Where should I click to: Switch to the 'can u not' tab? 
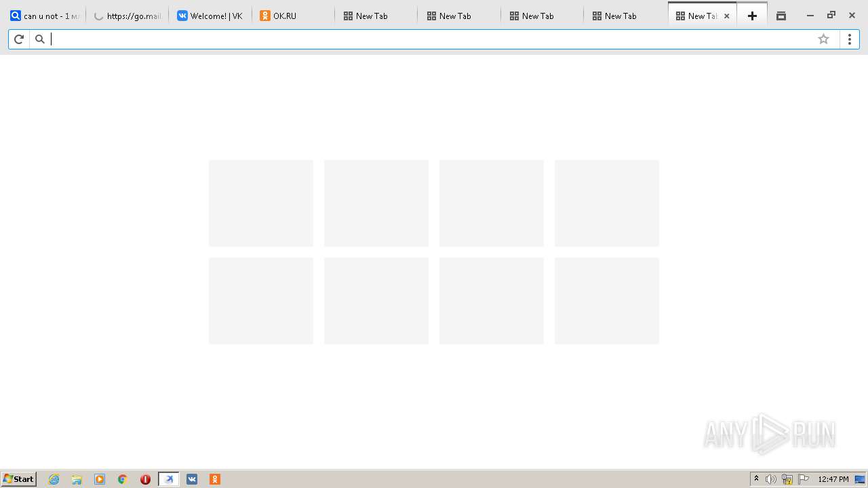(x=44, y=16)
